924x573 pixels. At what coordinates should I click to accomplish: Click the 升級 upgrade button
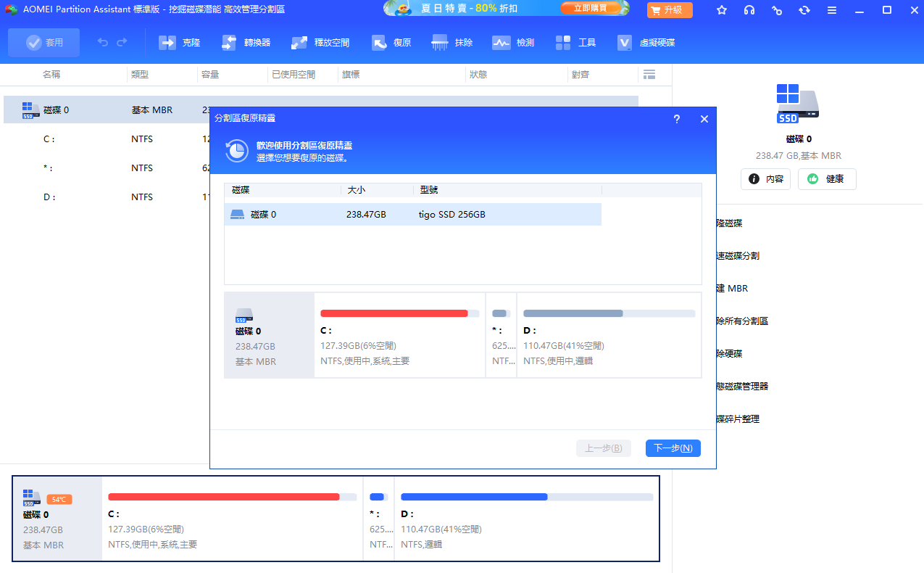(x=670, y=10)
